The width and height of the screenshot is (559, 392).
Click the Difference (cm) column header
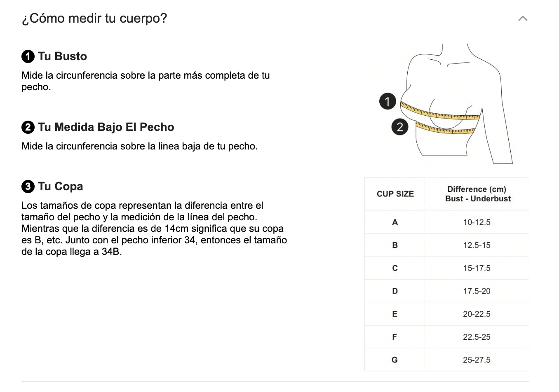coord(477,194)
